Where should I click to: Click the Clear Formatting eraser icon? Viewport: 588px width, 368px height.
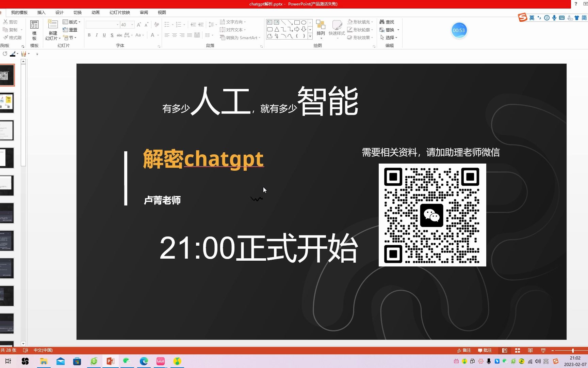tap(157, 25)
